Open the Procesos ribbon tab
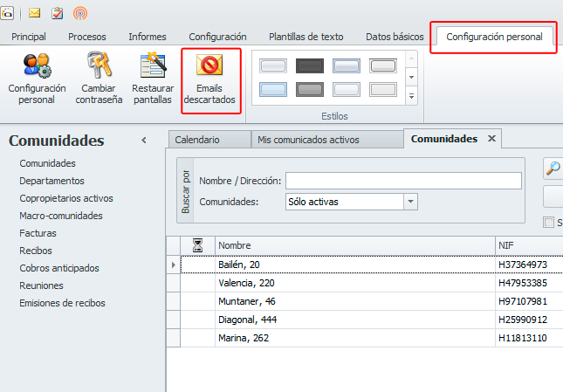This screenshot has width=563, height=392. tap(87, 37)
